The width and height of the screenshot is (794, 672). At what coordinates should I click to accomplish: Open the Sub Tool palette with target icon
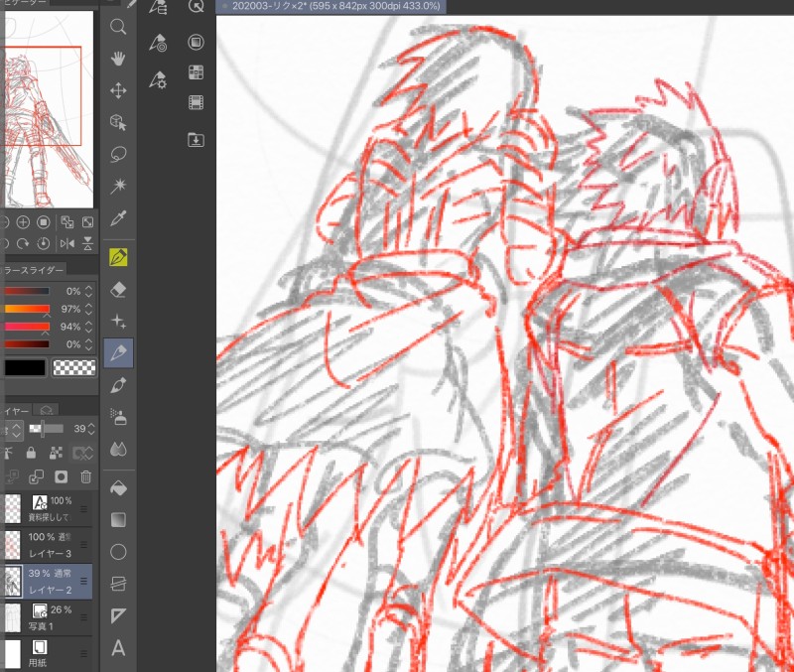pyautogui.click(x=158, y=44)
